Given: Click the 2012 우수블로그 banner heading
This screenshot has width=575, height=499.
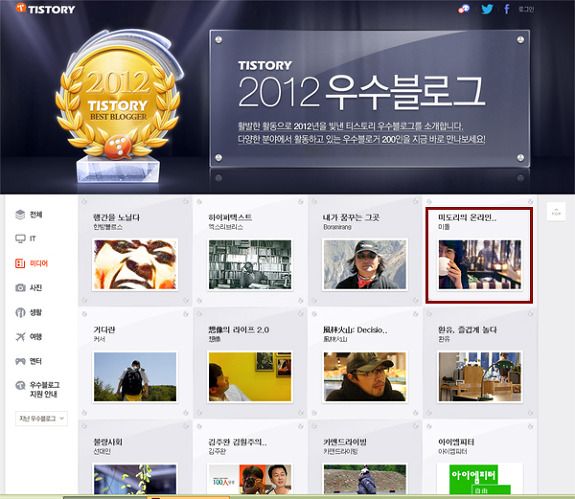Looking at the screenshot, I should point(362,92).
